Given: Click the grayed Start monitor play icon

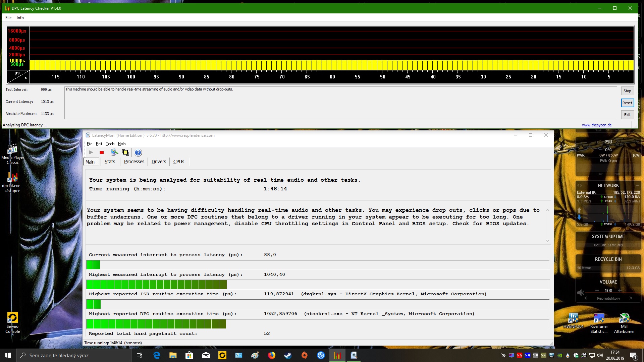Looking at the screenshot, I should [x=91, y=153].
